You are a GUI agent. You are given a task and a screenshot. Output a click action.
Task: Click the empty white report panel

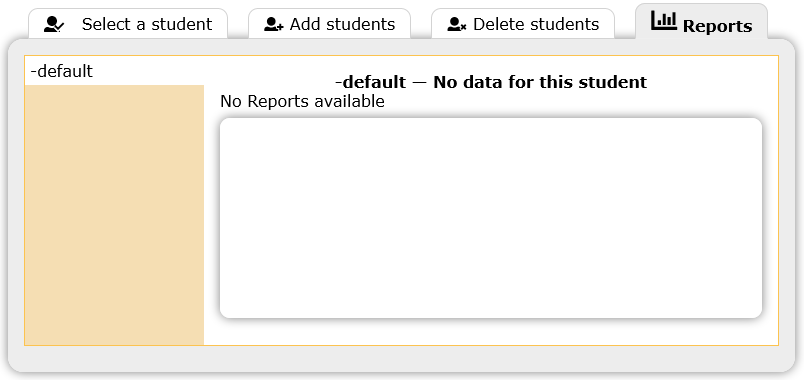coord(491,218)
